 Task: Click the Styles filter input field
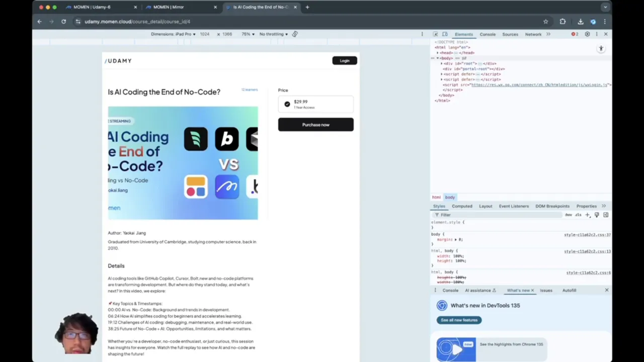[x=498, y=215]
